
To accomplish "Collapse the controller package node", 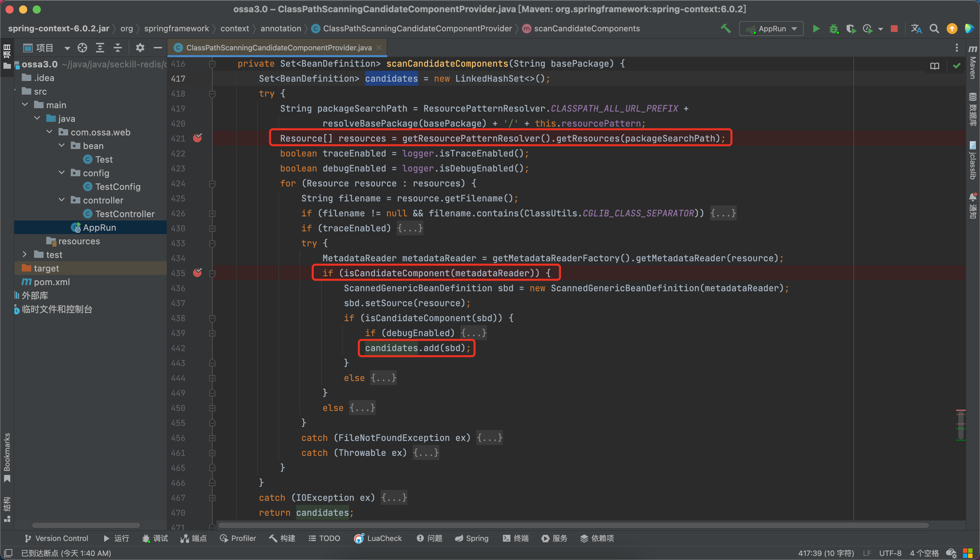I will click(x=62, y=200).
